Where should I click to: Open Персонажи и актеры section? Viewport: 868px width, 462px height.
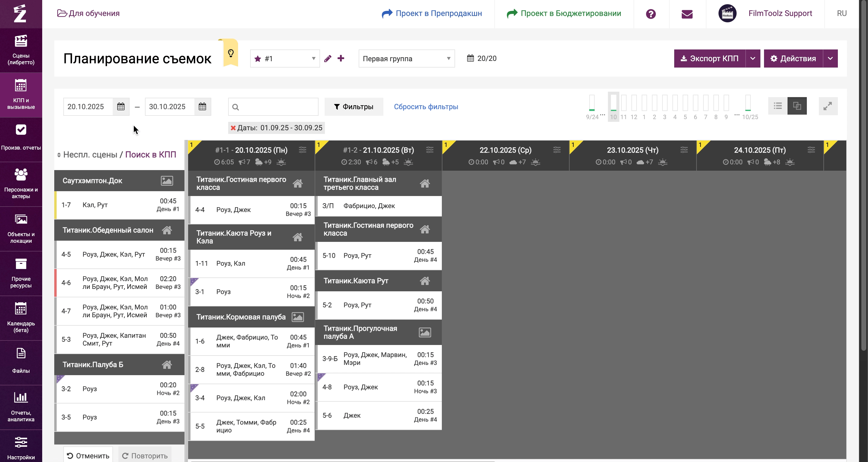(21, 184)
